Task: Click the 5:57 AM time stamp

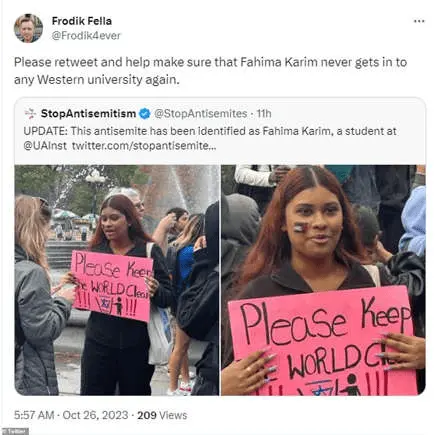Action: click(34, 415)
